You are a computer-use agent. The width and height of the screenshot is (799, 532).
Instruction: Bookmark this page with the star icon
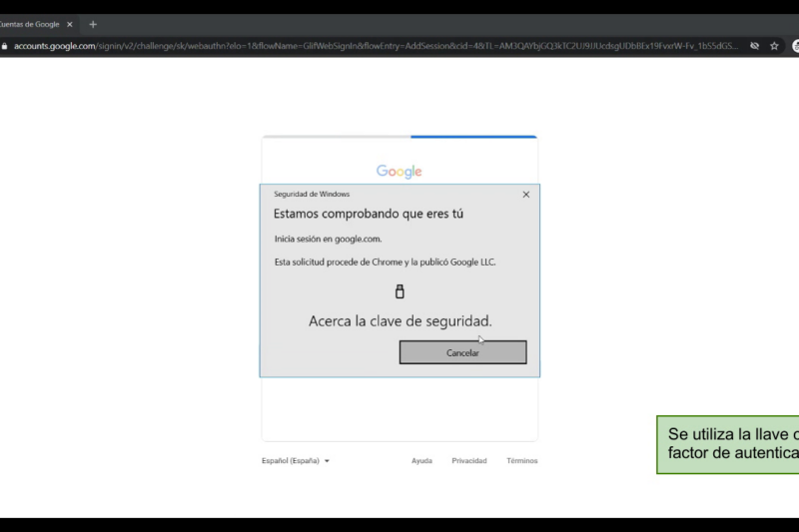774,46
